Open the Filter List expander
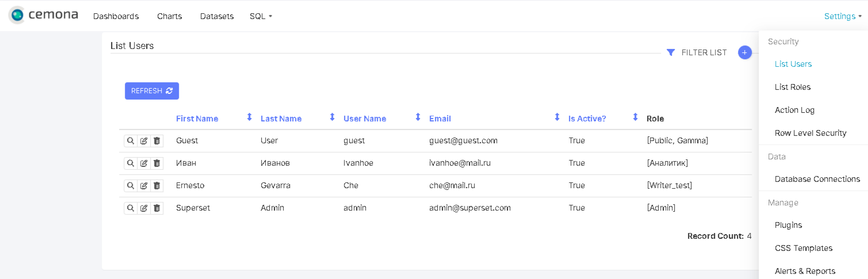868x279 pixels. (697, 52)
